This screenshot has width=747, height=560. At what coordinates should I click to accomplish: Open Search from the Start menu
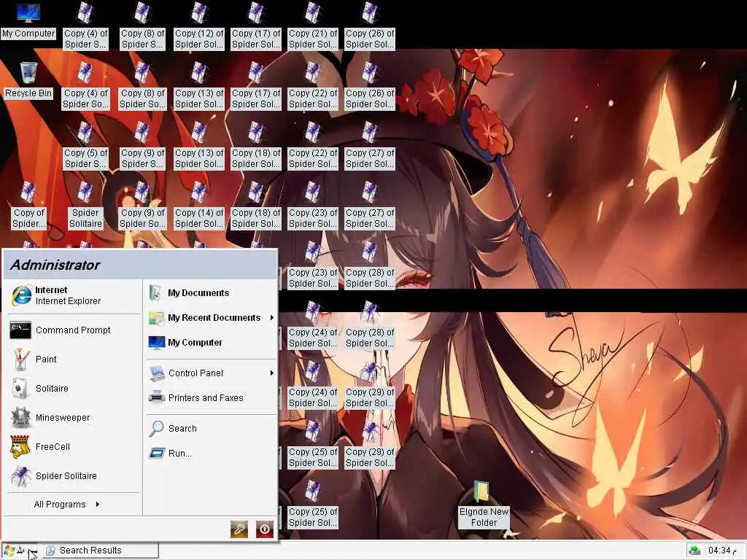(x=173, y=428)
